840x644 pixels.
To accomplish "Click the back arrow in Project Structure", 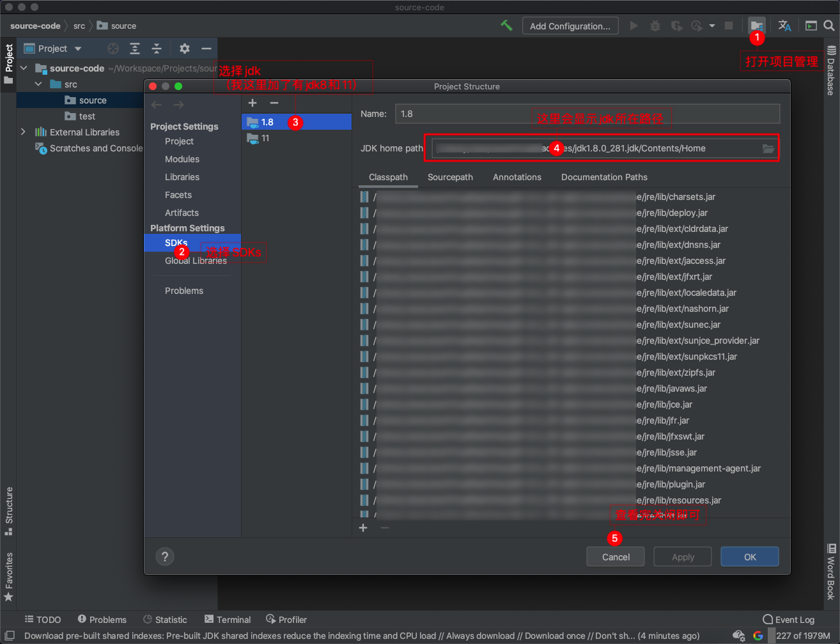I will point(157,105).
